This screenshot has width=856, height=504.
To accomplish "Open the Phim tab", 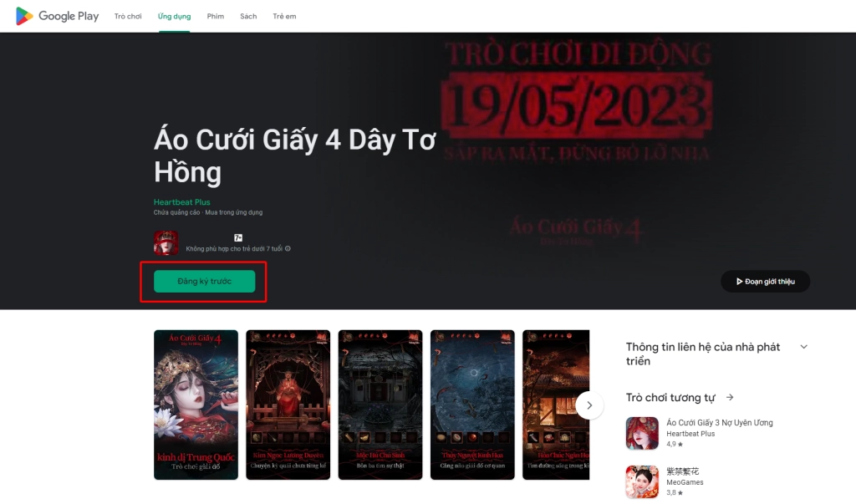I will (x=216, y=17).
